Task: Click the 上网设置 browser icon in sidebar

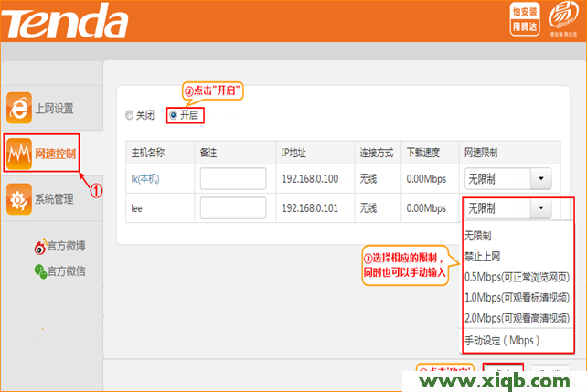Action: coord(19,108)
